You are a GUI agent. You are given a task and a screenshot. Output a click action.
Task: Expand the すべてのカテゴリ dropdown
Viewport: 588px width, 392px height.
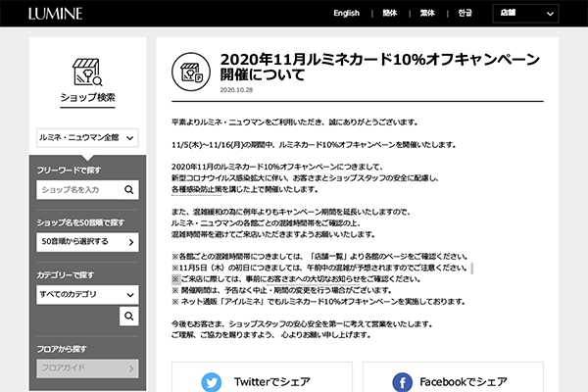click(x=87, y=294)
